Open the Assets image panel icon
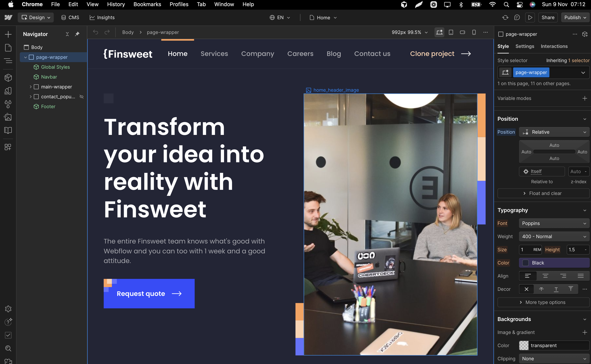The height and width of the screenshot is (364, 591). 8,117
